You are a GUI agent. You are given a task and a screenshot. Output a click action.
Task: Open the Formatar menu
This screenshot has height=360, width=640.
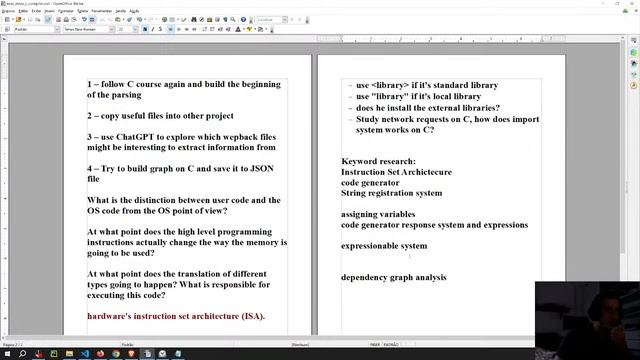[66, 11]
